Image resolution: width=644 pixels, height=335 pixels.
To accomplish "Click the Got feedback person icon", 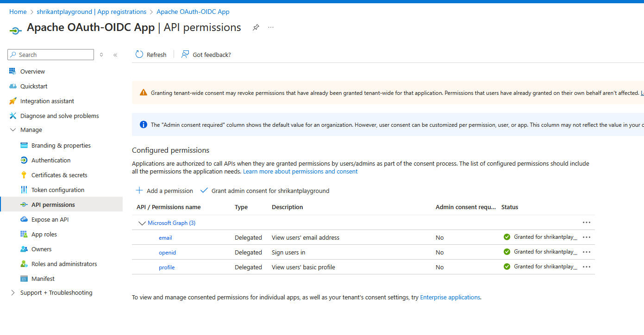I will [185, 55].
